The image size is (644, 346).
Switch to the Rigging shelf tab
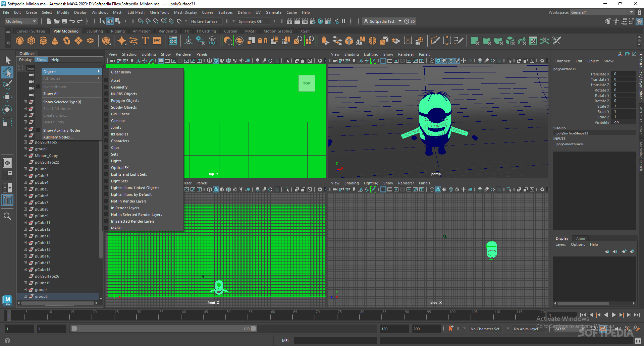(118, 31)
